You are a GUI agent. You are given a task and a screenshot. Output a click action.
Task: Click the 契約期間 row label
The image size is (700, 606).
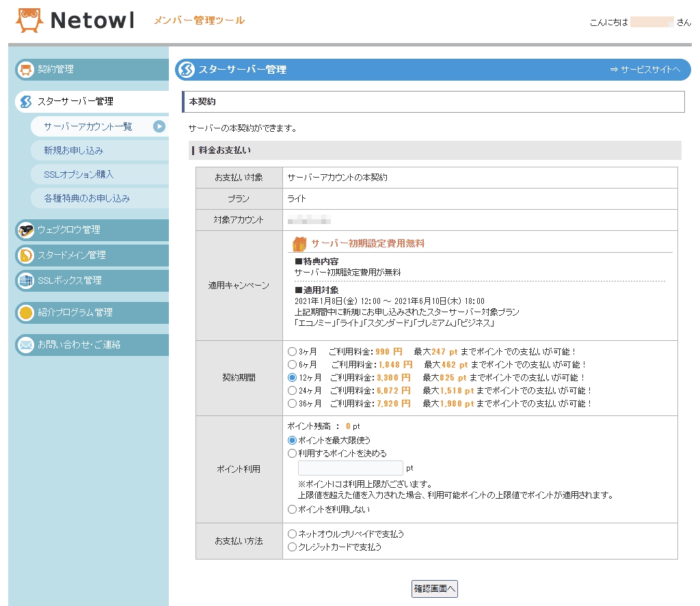tap(239, 378)
